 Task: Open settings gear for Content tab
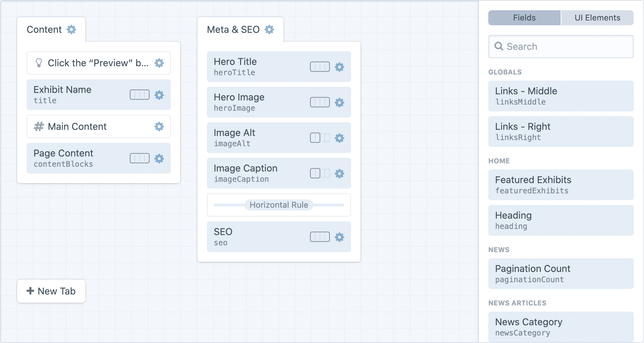click(71, 29)
